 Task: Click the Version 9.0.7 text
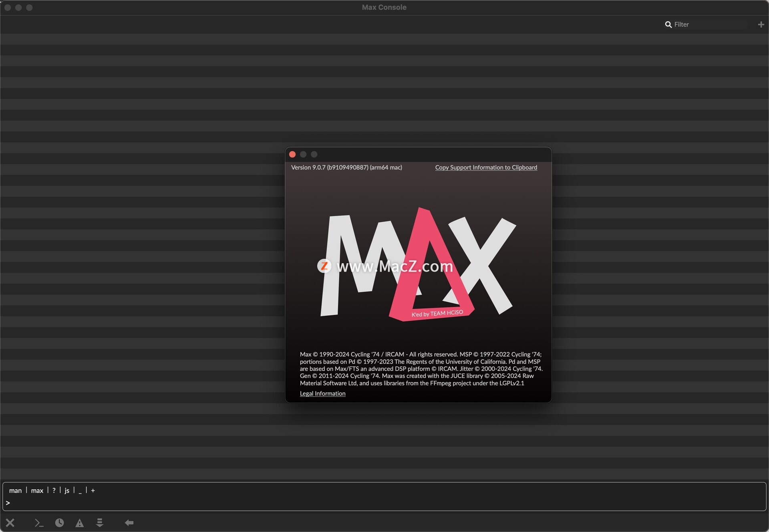click(346, 167)
